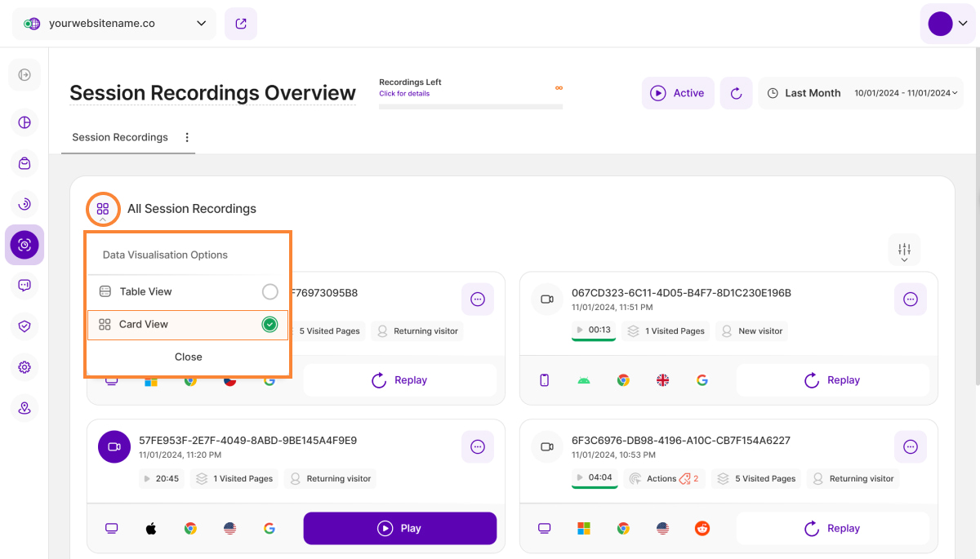Open the yourwebsitename.co site dropdown
980x559 pixels.
(x=114, y=24)
